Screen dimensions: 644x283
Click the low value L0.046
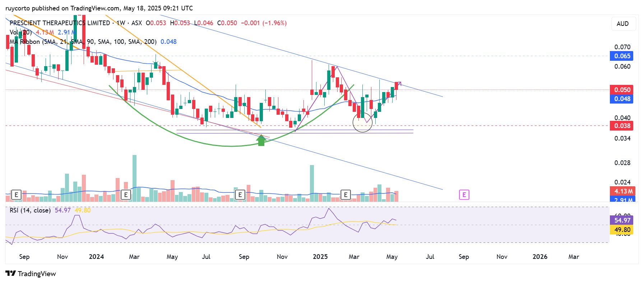tap(204, 23)
